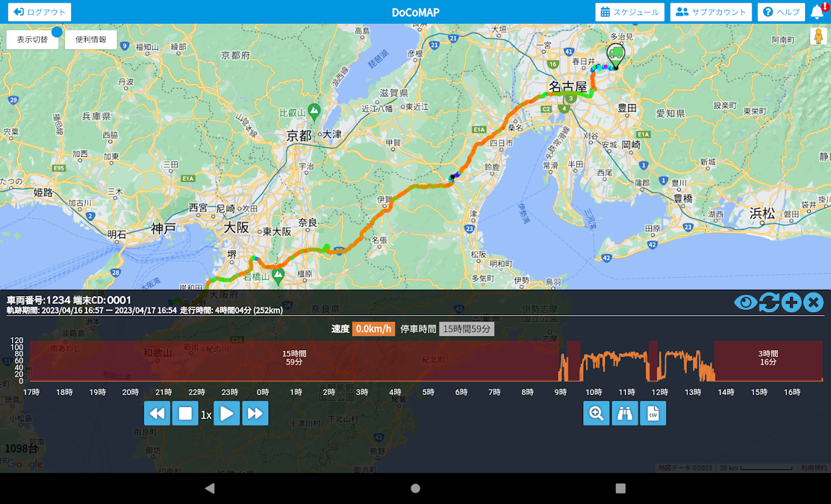Open the スケジュール schedule page

pos(629,12)
